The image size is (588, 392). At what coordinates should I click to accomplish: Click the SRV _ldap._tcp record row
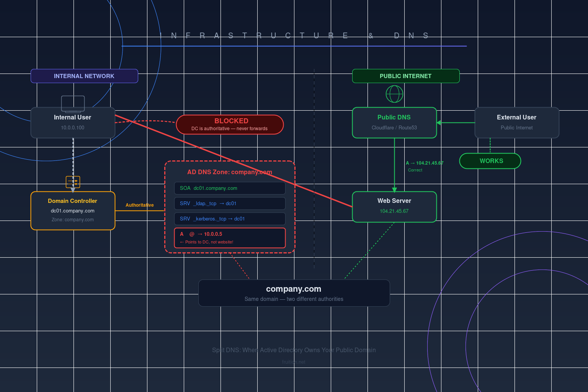click(230, 203)
